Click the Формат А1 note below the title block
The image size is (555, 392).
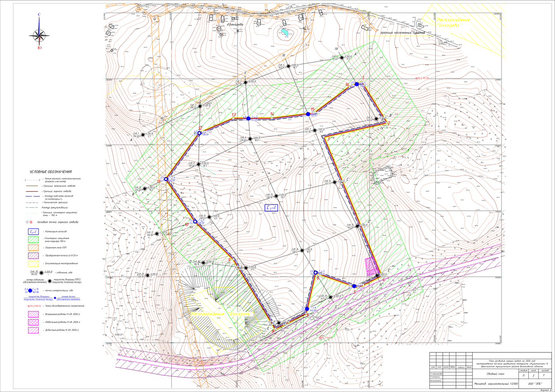coord(546,390)
